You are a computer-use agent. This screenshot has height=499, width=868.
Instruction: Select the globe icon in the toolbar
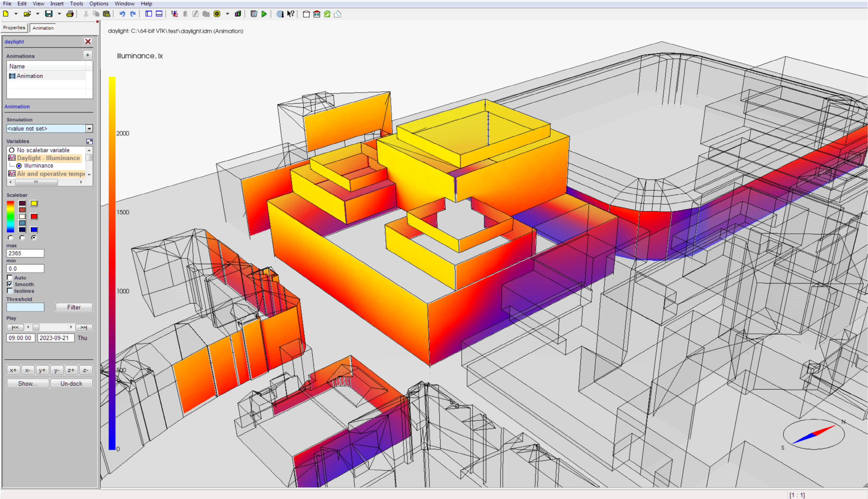point(280,14)
